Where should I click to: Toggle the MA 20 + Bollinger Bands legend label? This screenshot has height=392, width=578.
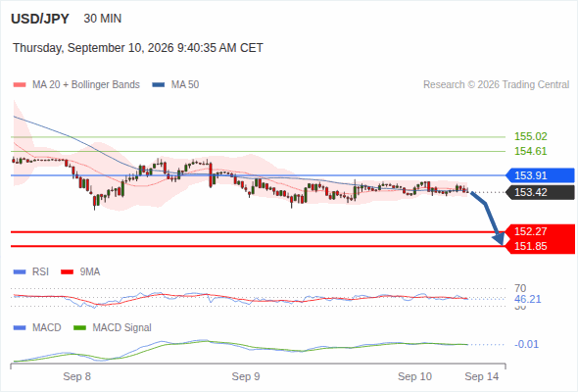coord(86,85)
